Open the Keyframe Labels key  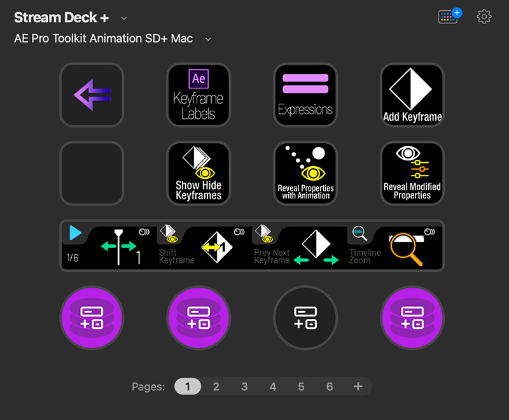click(x=199, y=95)
